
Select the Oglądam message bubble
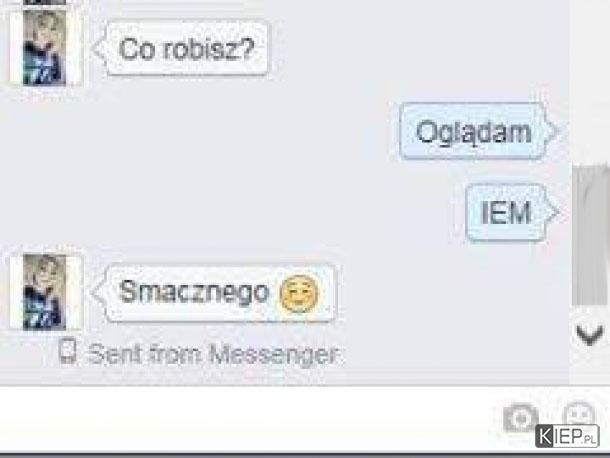[472, 131]
